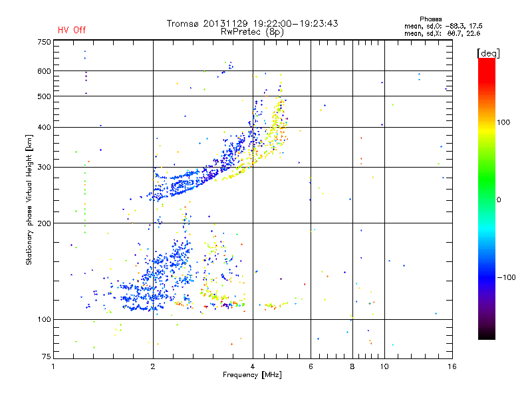This screenshot has width=532, height=399.
Task: Click x-axis tick label '8'
Action: pyautogui.click(x=352, y=366)
